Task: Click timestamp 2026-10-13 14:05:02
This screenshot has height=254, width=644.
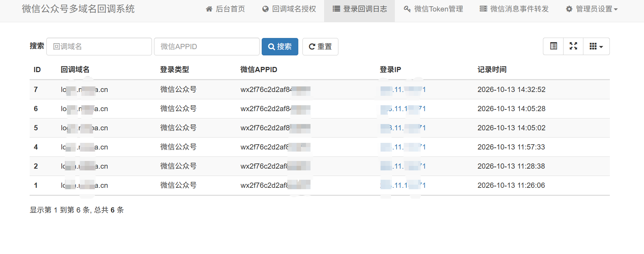Action: (x=511, y=128)
